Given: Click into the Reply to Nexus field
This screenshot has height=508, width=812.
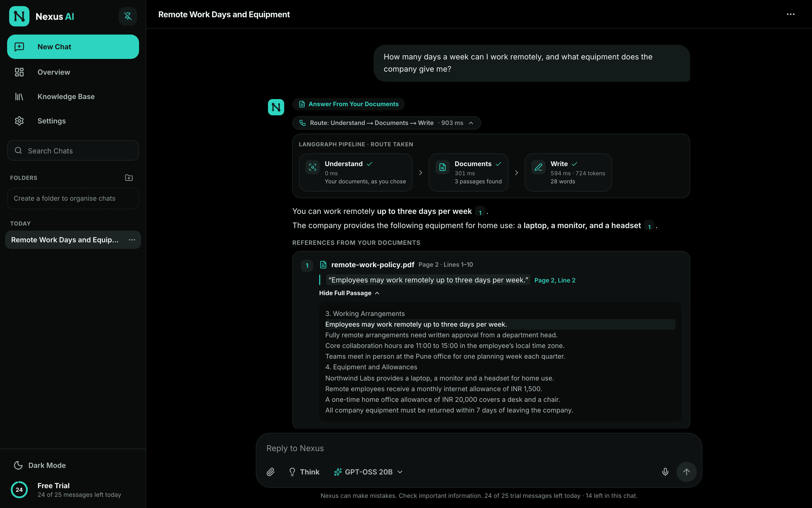Looking at the screenshot, I should (479, 448).
